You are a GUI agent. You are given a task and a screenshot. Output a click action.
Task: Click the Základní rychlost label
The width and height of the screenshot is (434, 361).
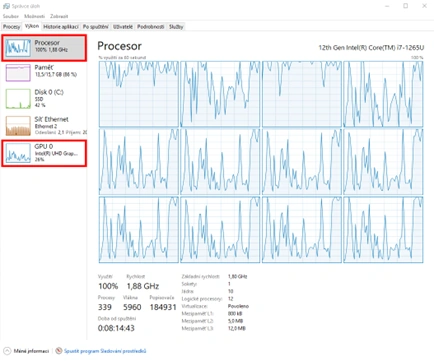(x=201, y=276)
